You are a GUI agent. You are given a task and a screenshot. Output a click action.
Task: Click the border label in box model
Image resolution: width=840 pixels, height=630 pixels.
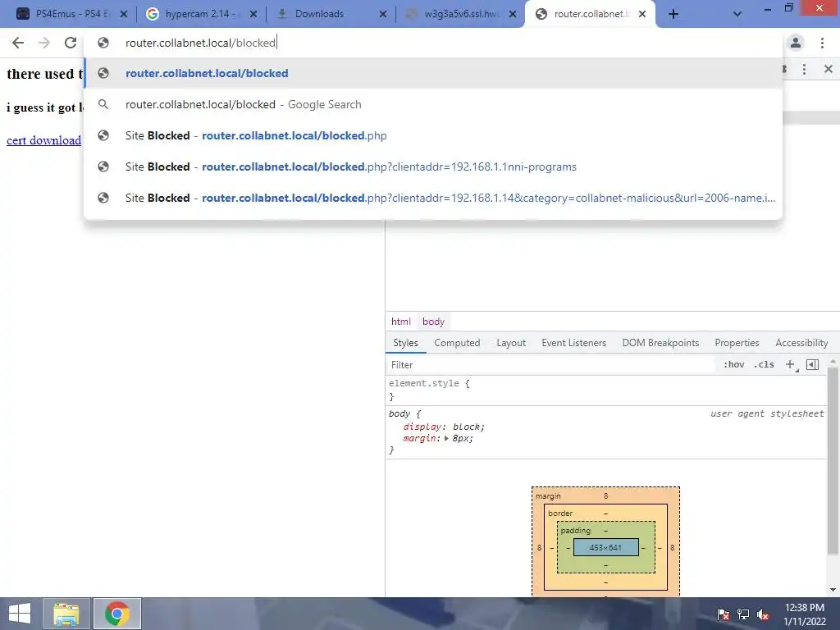click(560, 514)
